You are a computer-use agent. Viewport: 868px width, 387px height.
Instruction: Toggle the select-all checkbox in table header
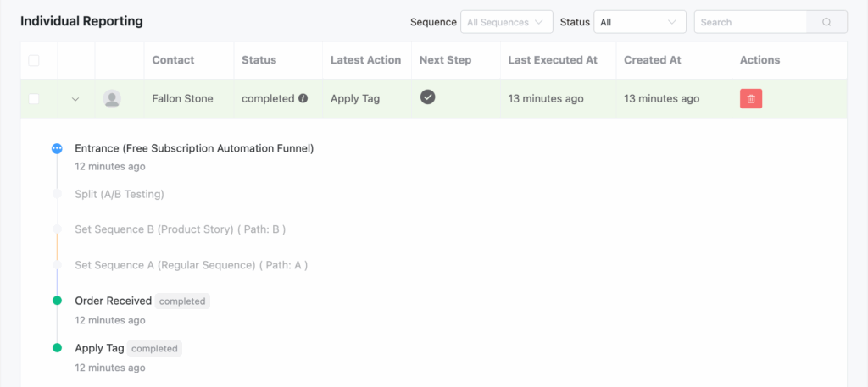coord(34,60)
